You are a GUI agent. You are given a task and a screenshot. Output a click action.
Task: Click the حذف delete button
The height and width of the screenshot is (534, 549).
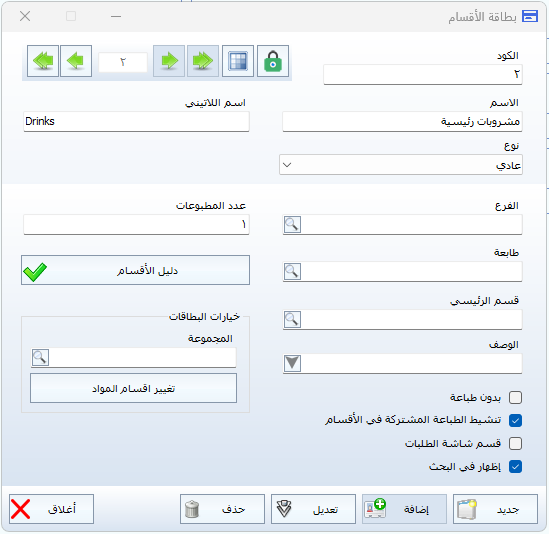pyautogui.click(x=222, y=509)
